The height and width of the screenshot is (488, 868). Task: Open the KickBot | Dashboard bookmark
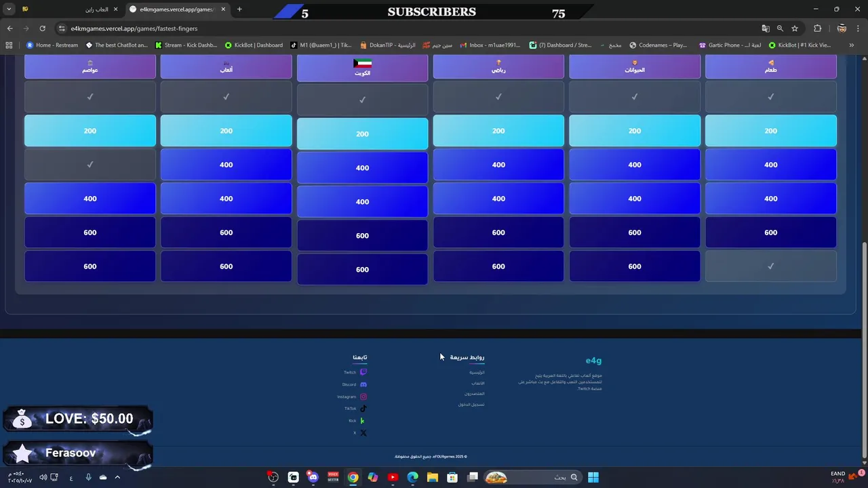click(x=254, y=45)
